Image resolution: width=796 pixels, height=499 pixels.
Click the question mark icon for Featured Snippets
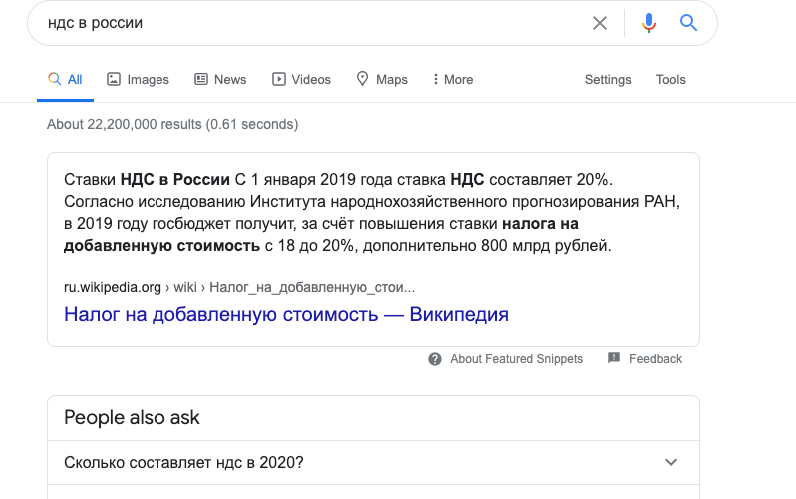tap(435, 359)
